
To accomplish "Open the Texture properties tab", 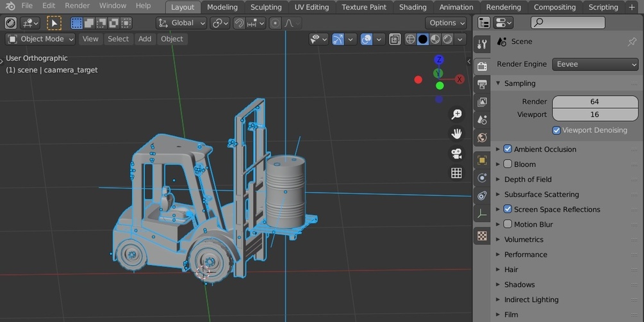I will [x=482, y=236].
